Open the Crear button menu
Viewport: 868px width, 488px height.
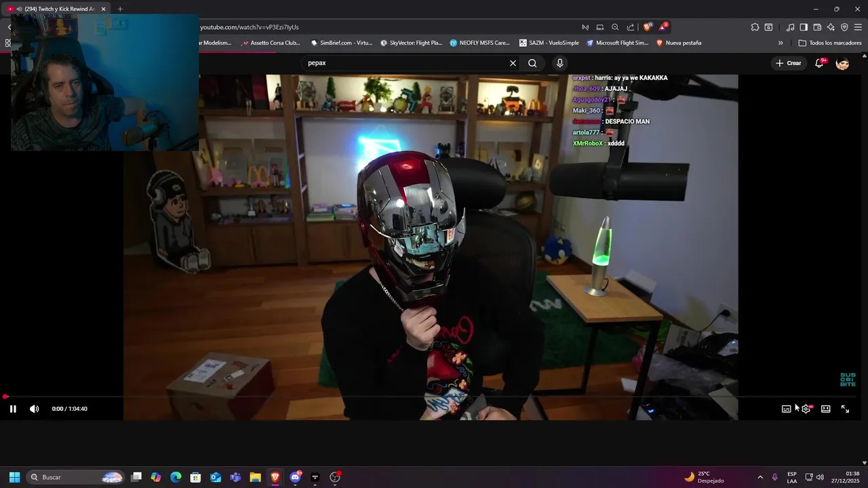click(789, 63)
